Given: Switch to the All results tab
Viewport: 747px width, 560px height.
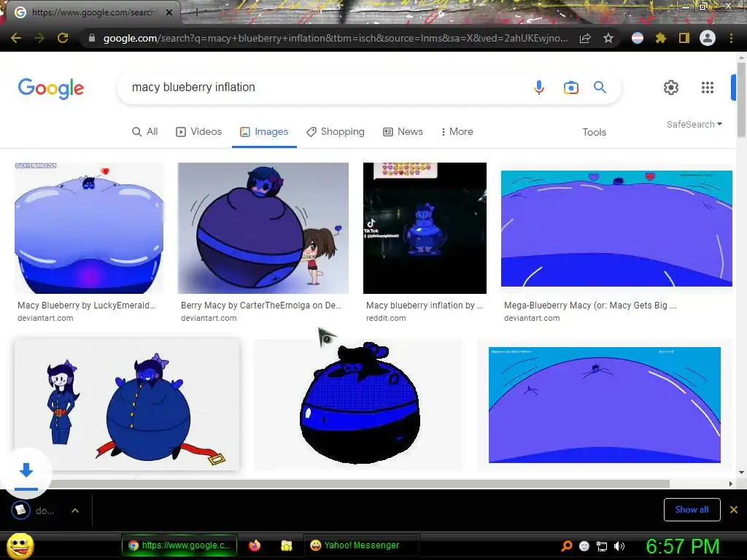Looking at the screenshot, I should pos(145,131).
